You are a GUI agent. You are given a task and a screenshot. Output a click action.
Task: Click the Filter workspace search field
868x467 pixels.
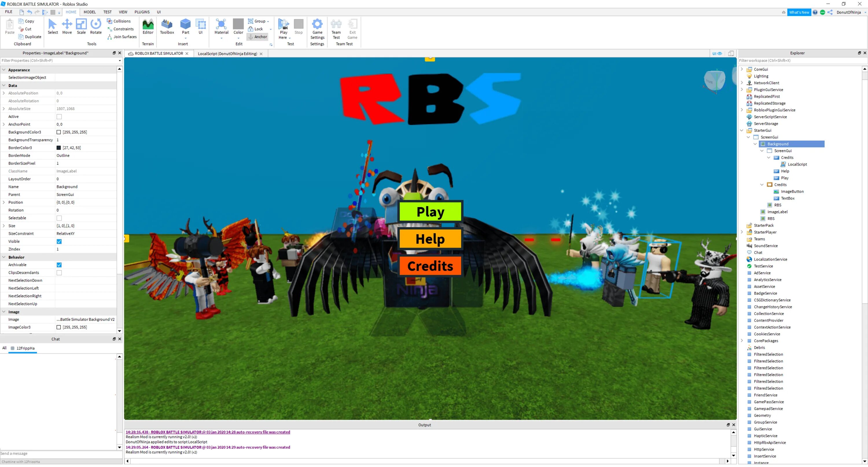[x=802, y=61]
